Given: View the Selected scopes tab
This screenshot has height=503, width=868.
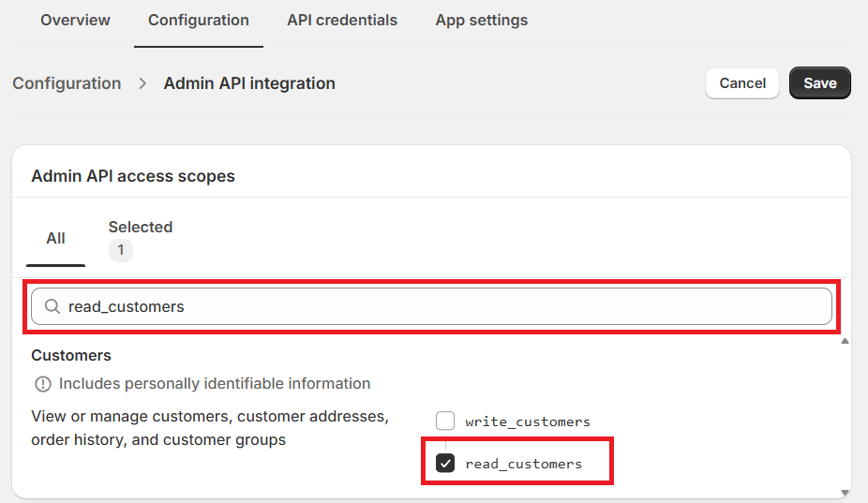Looking at the screenshot, I should click(x=141, y=228).
